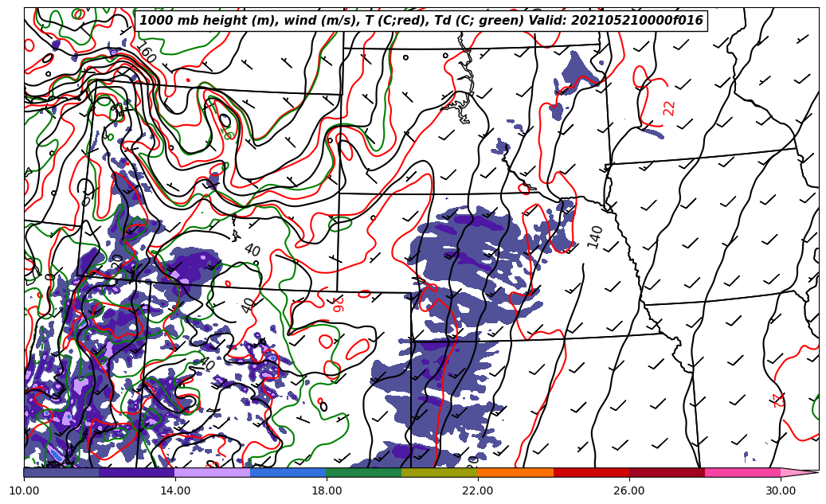Click the 18.00 colorbar tick label
This screenshot has width=826, height=504.
coord(327,491)
